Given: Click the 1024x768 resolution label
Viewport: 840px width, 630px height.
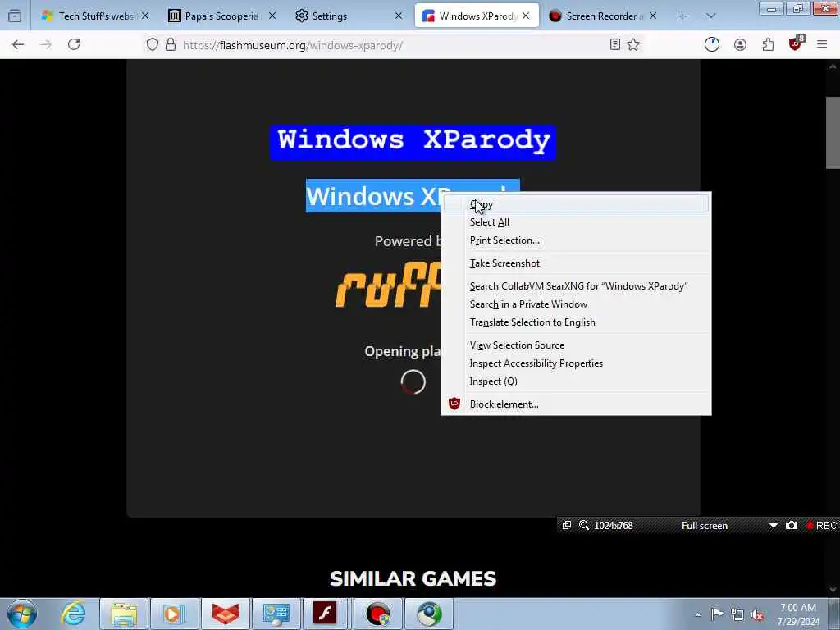Looking at the screenshot, I should 614,526.
